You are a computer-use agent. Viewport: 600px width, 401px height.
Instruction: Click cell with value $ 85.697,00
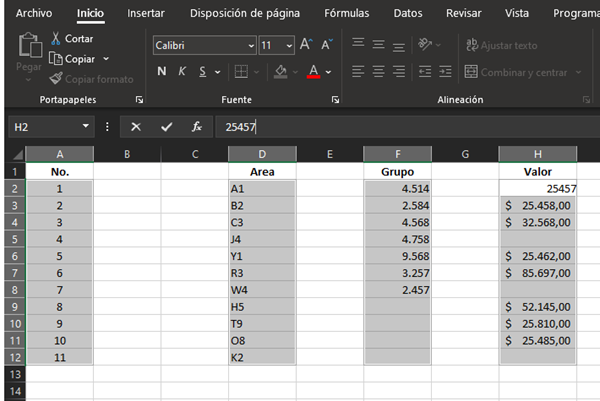pyautogui.click(x=538, y=273)
